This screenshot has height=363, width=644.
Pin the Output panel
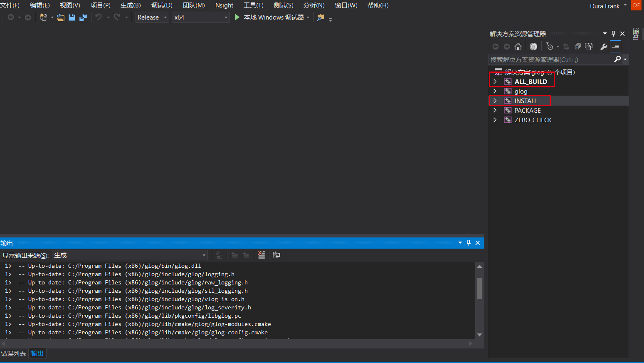pos(469,242)
